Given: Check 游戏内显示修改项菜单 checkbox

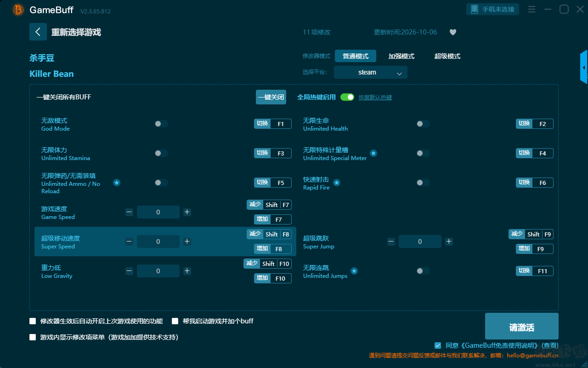Looking at the screenshot, I should coord(33,337).
